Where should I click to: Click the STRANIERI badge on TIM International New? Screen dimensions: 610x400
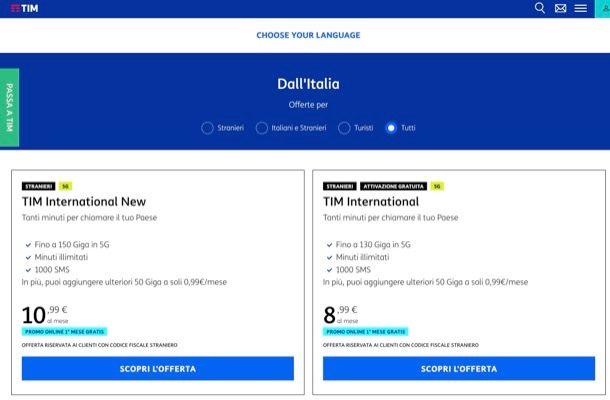(39, 186)
